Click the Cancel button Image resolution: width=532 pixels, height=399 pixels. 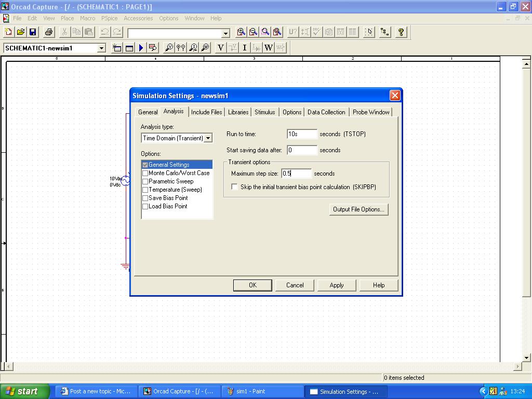coord(295,285)
